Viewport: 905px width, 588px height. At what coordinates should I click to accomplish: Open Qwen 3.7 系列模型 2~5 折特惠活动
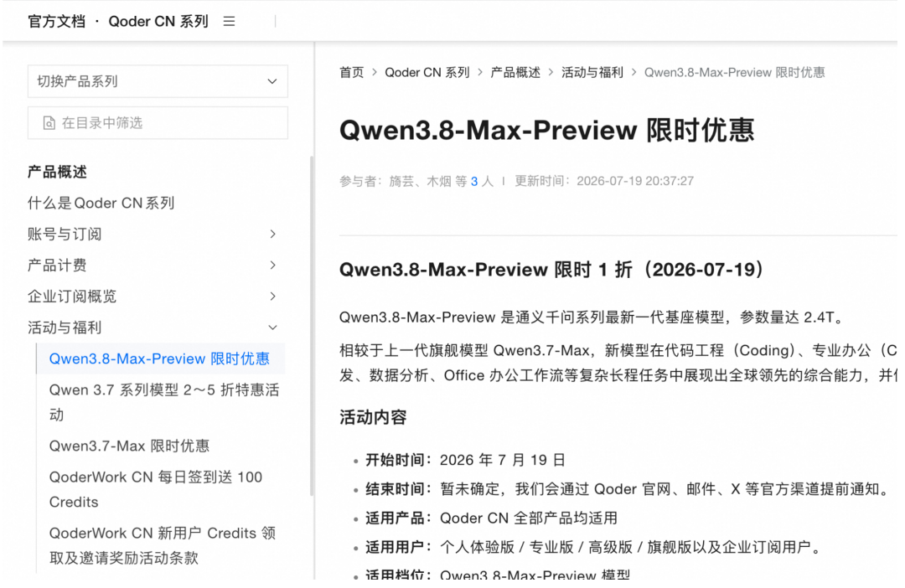click(164, 402)
